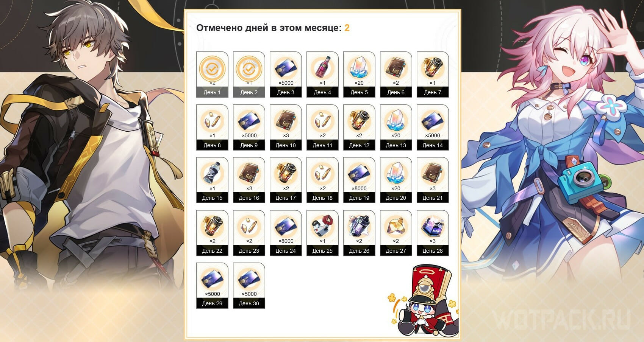Select the Day 30 credits reward

[249, 286]
